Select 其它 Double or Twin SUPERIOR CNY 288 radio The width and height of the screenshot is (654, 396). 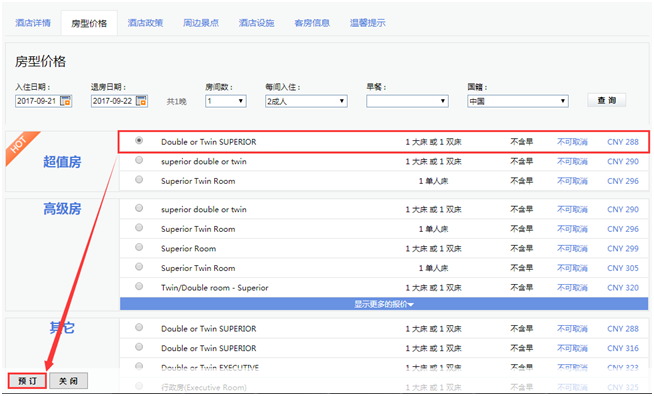(x=139, y=328)
